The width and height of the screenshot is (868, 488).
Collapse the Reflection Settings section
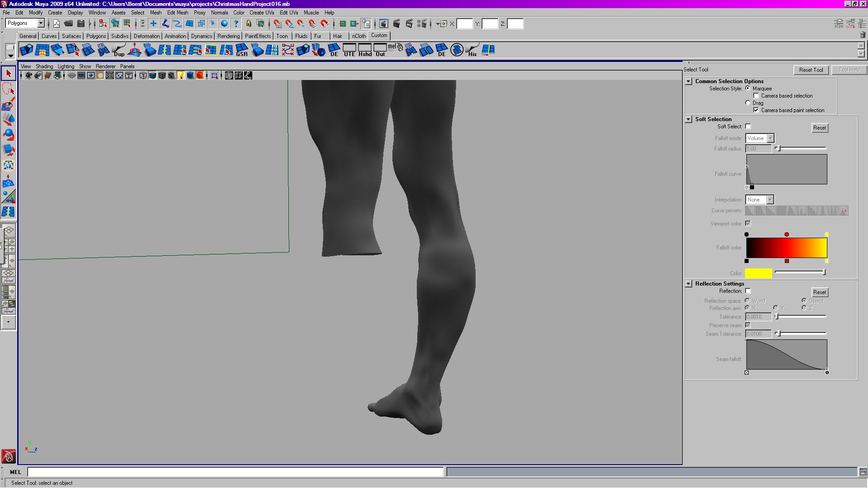pyautogui.click(x=689, y=284)
